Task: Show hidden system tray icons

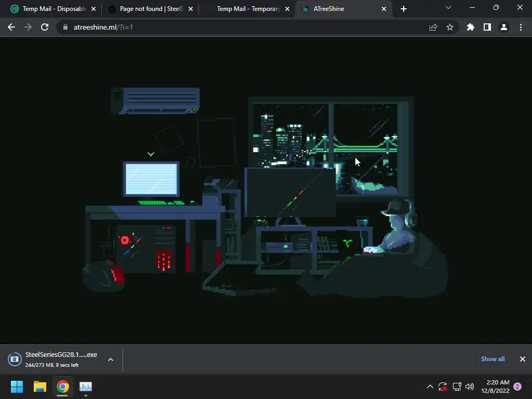Action: (x=430, y=387)
